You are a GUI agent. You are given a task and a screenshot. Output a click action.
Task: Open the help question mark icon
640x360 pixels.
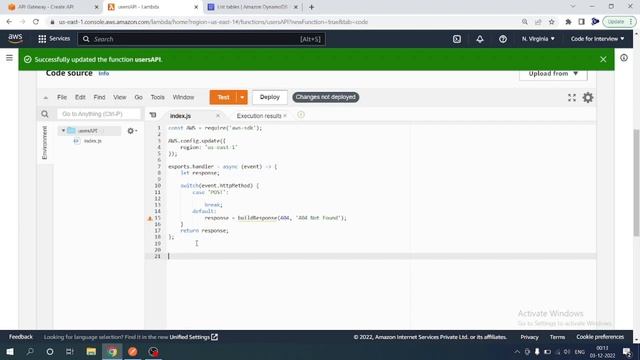click(502, 39)
